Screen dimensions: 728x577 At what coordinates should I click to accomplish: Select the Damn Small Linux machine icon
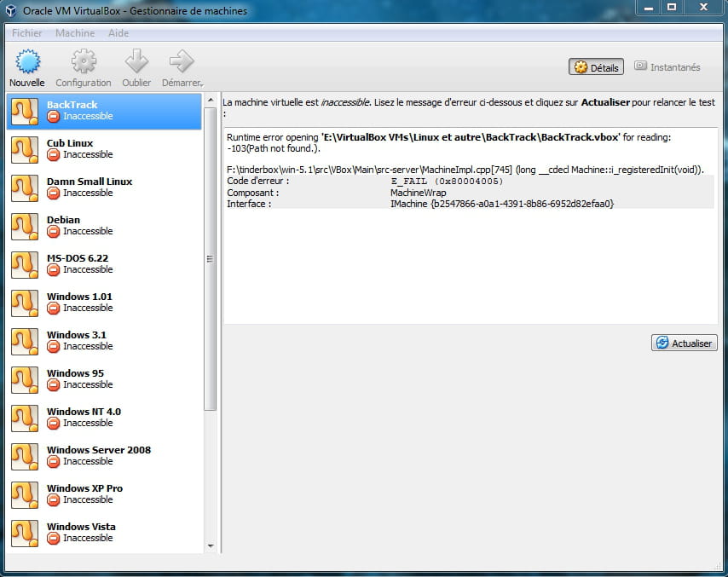coord(25,188)
